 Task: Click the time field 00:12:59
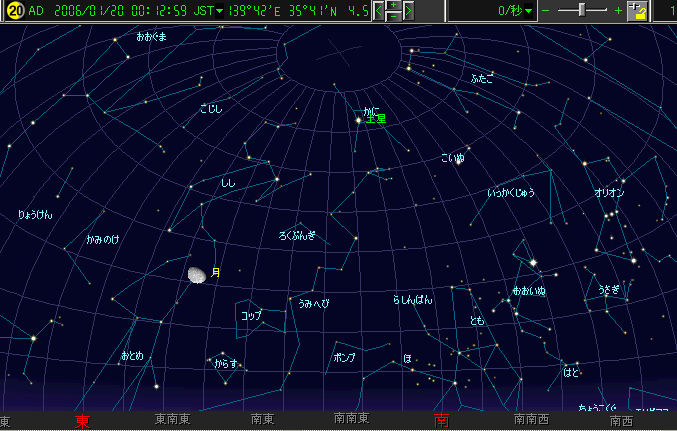pos(156,11)
